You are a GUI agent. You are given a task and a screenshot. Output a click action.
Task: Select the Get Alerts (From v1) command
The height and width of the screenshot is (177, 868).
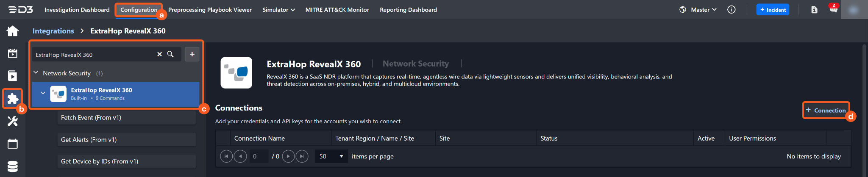(126, 140)
